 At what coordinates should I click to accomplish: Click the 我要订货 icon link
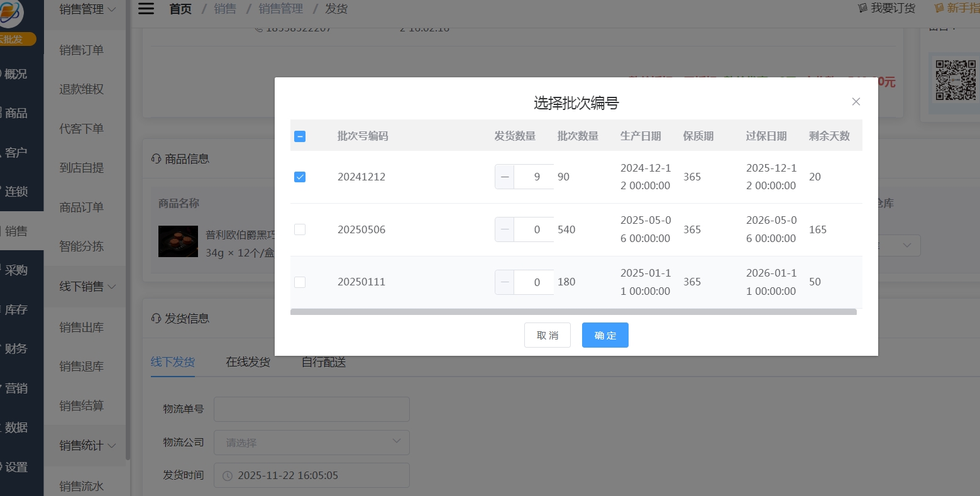tap(886, 8)
